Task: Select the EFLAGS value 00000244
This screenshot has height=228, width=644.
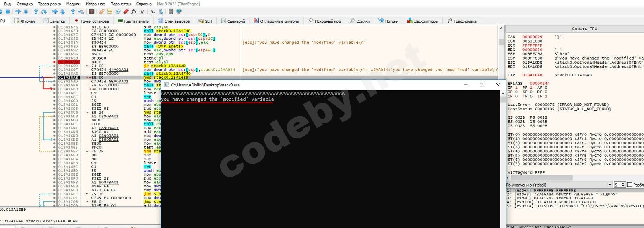Action: point(539,83)
